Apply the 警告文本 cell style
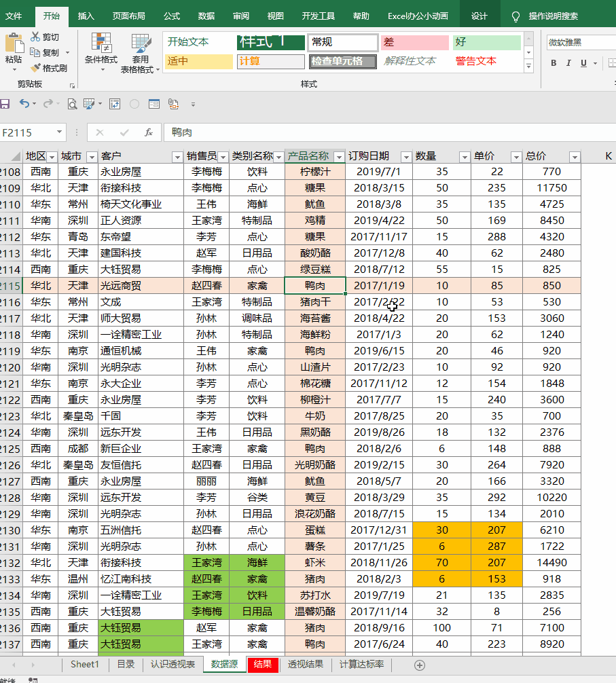616x683 pixels. (x=487, y=61)
